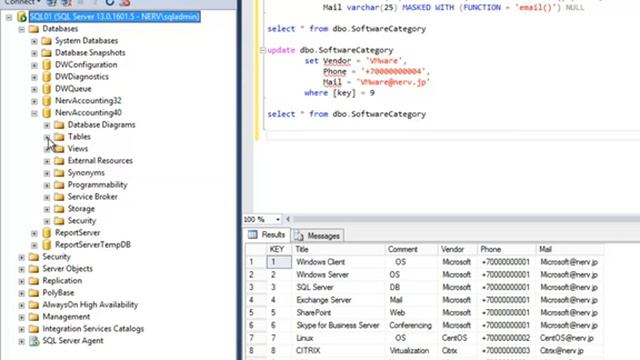Click the Title column header
Screen dimensions: 640x360
pos(338,249)
